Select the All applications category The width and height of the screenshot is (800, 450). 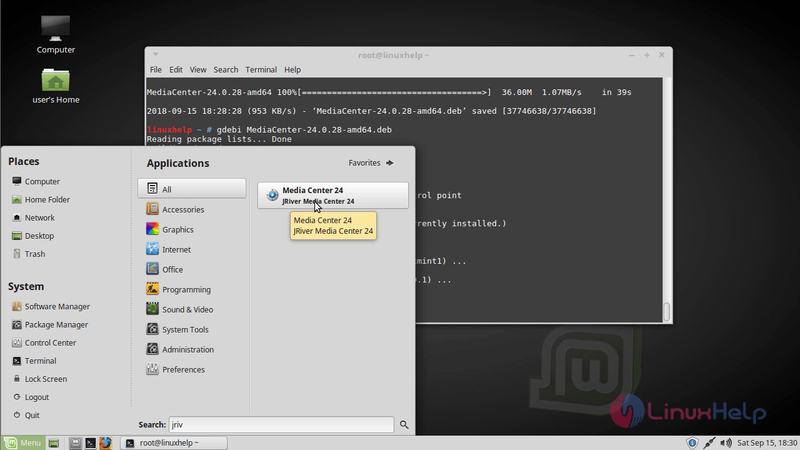[x=192, y=189]
